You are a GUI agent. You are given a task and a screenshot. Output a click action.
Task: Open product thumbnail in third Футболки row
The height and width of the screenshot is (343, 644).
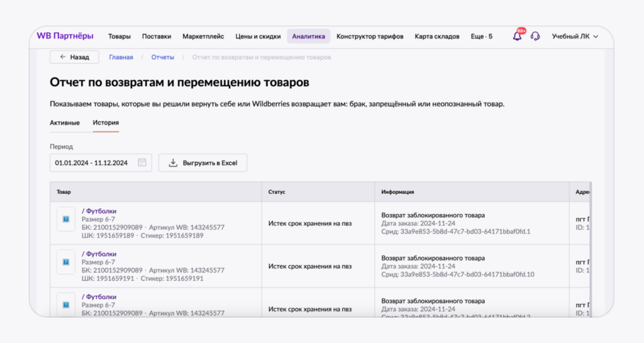pos(65,305)
